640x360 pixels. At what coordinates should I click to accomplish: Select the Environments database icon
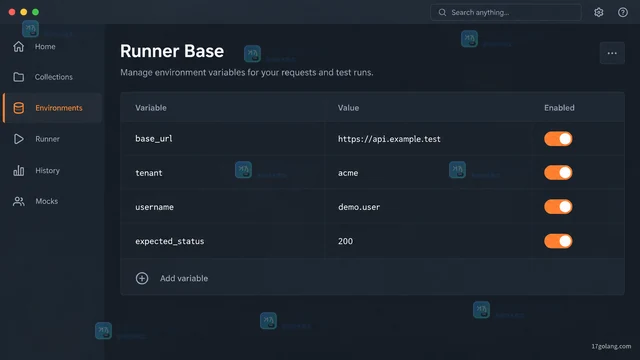(18, 108)
